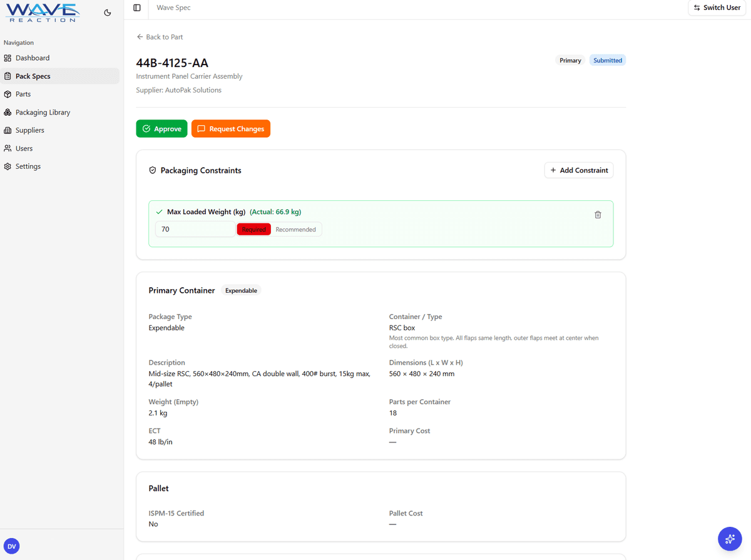Click the Request Changes button
Screen dimensions: 751x560
pos(230,128)
